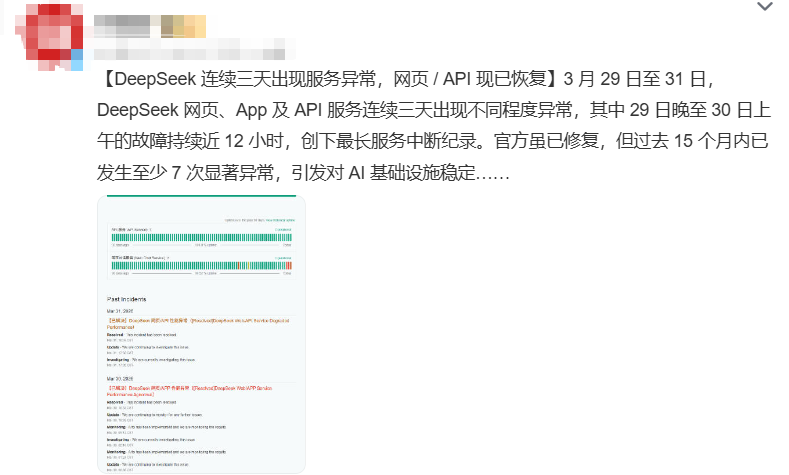Image resolution: width=789 pixels, height=475 pixels.
Task: Select headline text 【DeepSeek 连续三天出现服务异常
Action: 236,79
